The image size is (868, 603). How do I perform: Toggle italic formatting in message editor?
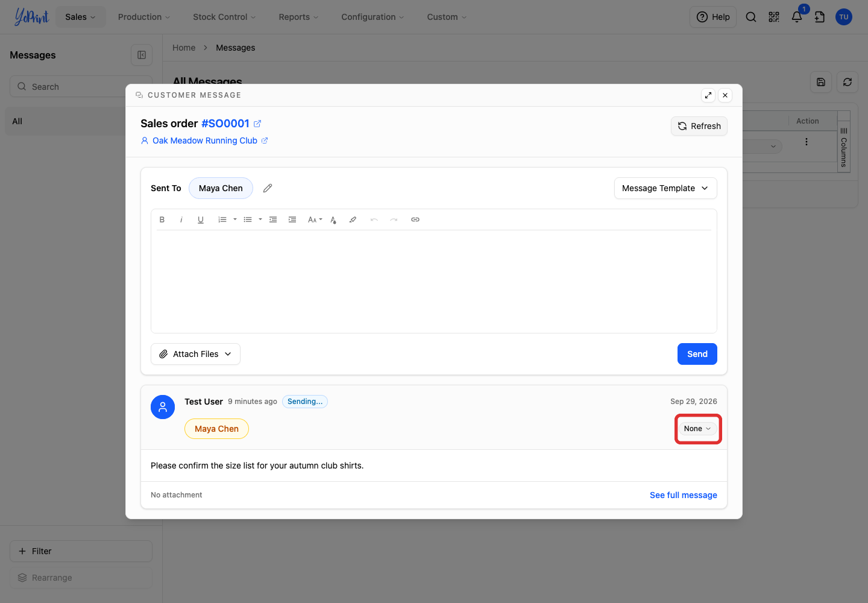point(181,219)
